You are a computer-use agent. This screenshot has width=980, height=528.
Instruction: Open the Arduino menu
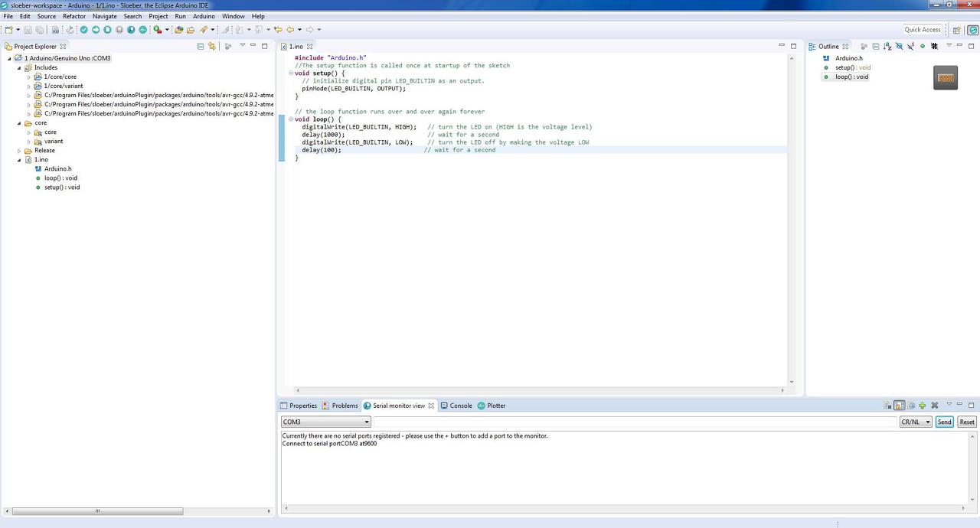click(204, 16)
